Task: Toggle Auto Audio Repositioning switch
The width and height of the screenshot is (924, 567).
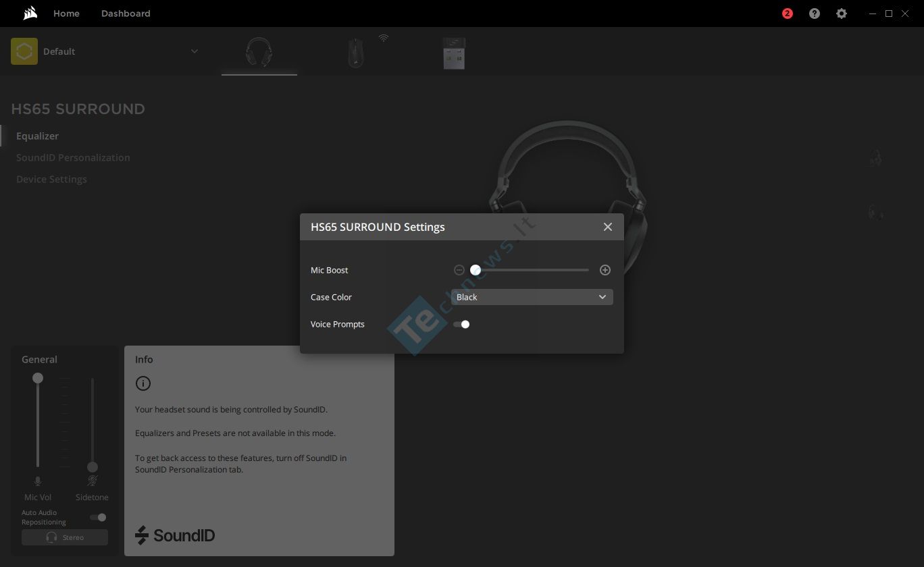Action: coord(99,518)
